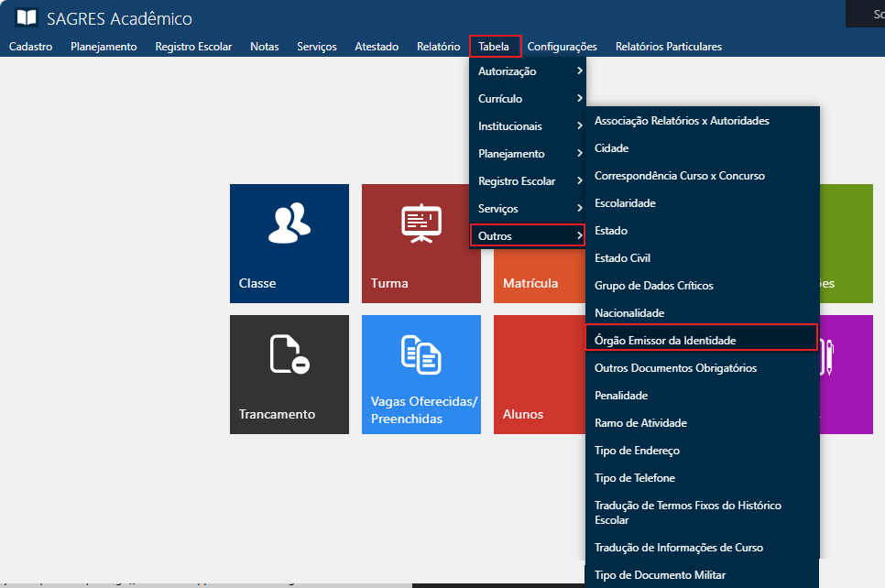Expand the Registro Escolar submenu under Tabela
Viewport: 885px width, 588px height.
528,181
